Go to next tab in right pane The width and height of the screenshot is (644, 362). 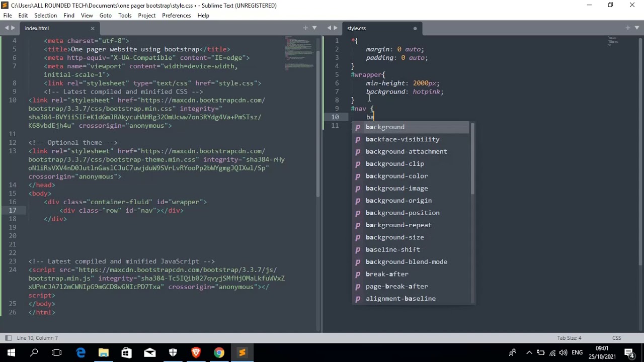click(336, 28)
